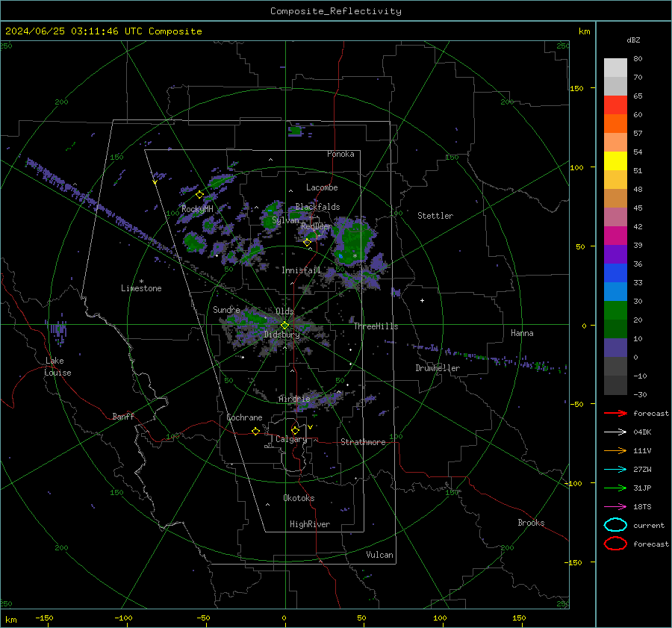
Task: Click the Brooks city label
Action: [531, 523]
